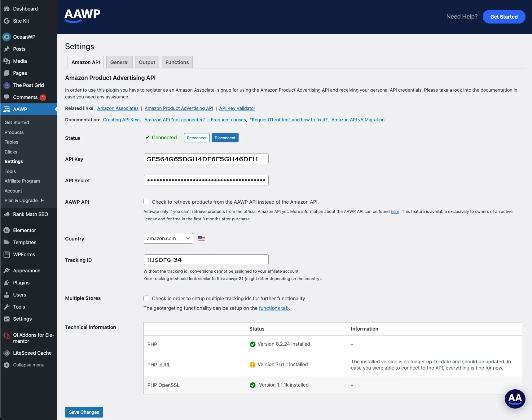532x420 pixels.
Task: Open the Amazon Product Advertising API link
Action: coord(179,108)
